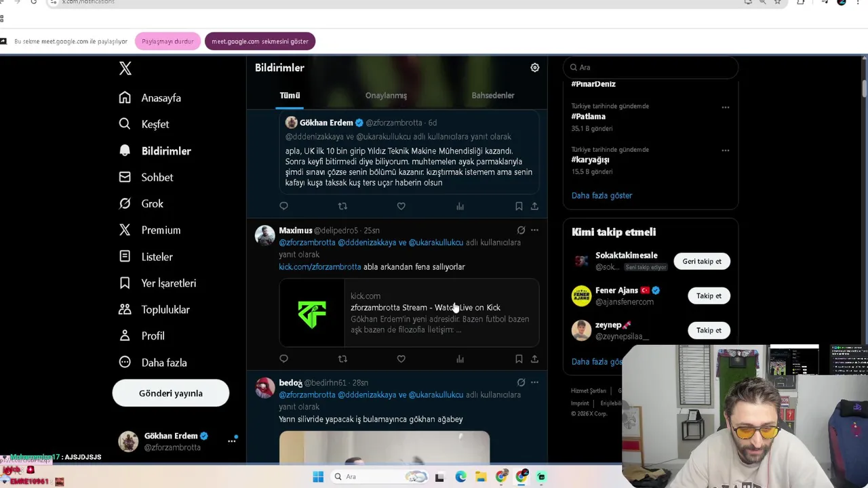This screenshot has height=488, width=868.
Task: Click Daha fazla göster under trends
Action: tap(601, 195)
